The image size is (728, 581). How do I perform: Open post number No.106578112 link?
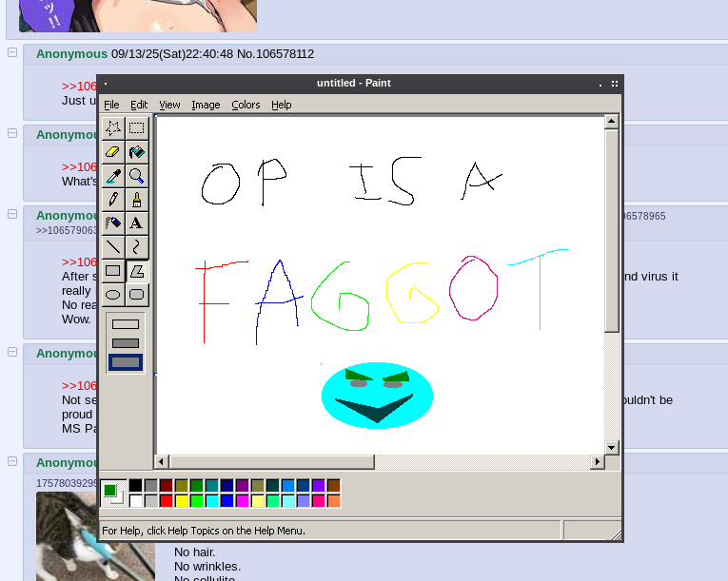(x=275, y=54)
